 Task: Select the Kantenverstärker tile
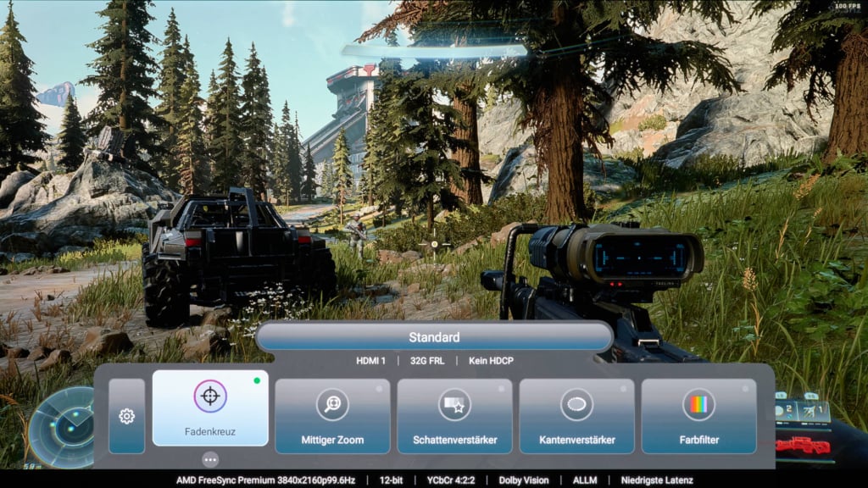click(576, 416)
